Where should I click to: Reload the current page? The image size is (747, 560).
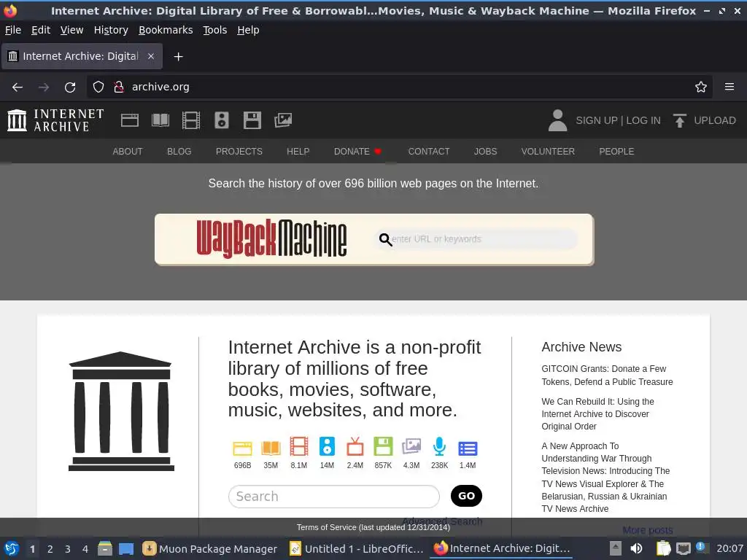[x=70, y=87]
